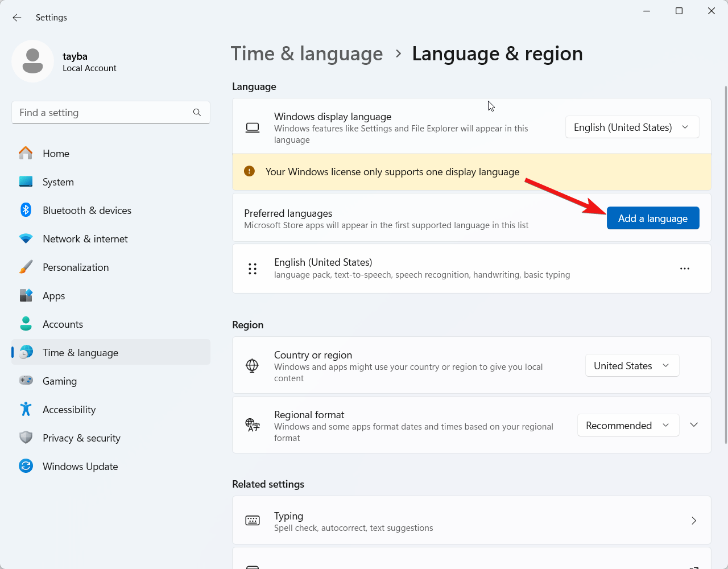The height and width of the screenshot is (569, 728).
Task: Open the Typing related settings
Action: pyautogui.click(x=471, y=521)
